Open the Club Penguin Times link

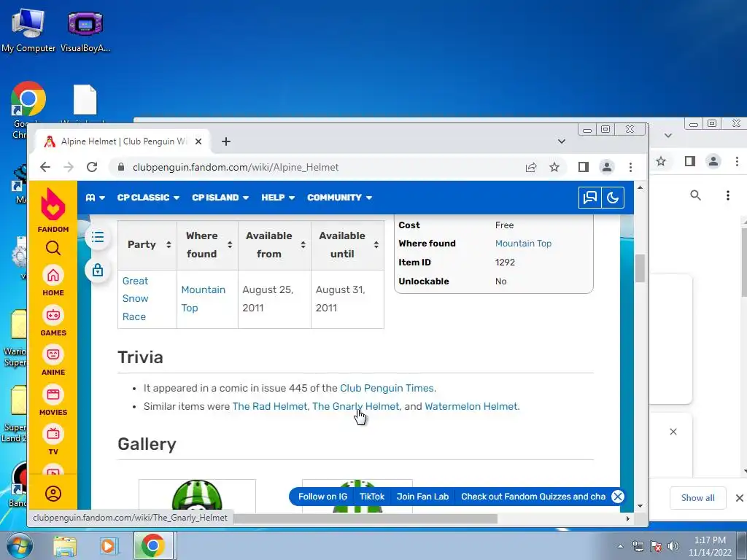pyautogui.click(x=387, y=388)
